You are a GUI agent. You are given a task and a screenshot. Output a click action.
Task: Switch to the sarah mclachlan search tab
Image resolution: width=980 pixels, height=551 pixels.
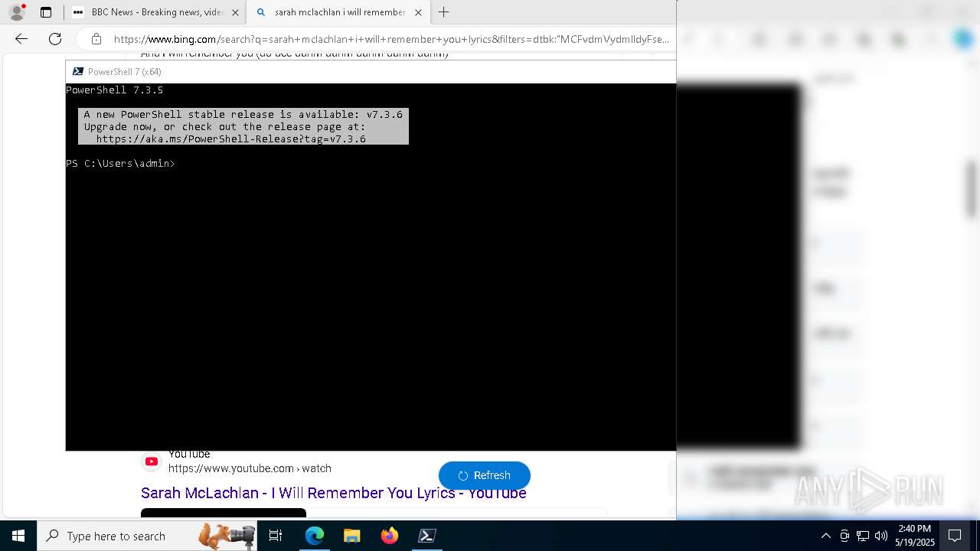click(338, 12)
